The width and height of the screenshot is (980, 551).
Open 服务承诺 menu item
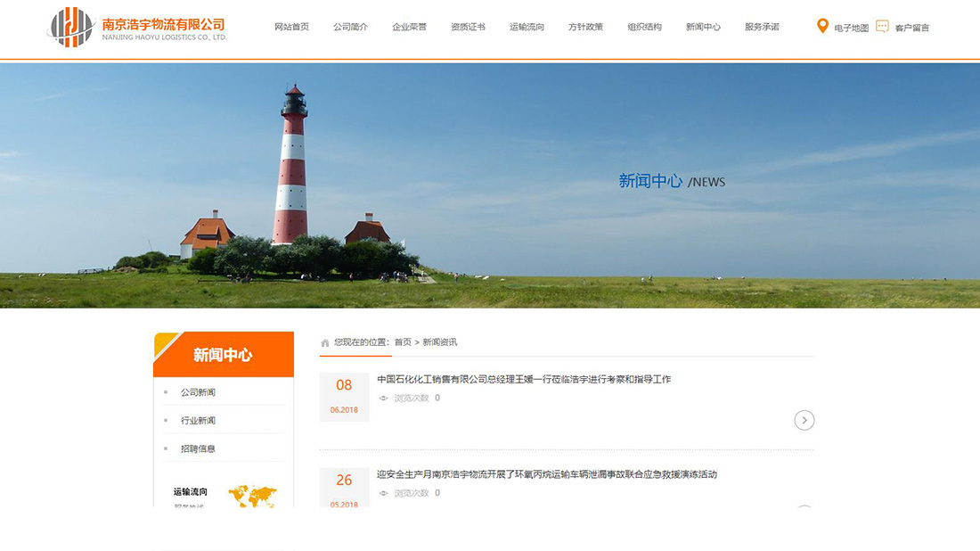(762, 27)
